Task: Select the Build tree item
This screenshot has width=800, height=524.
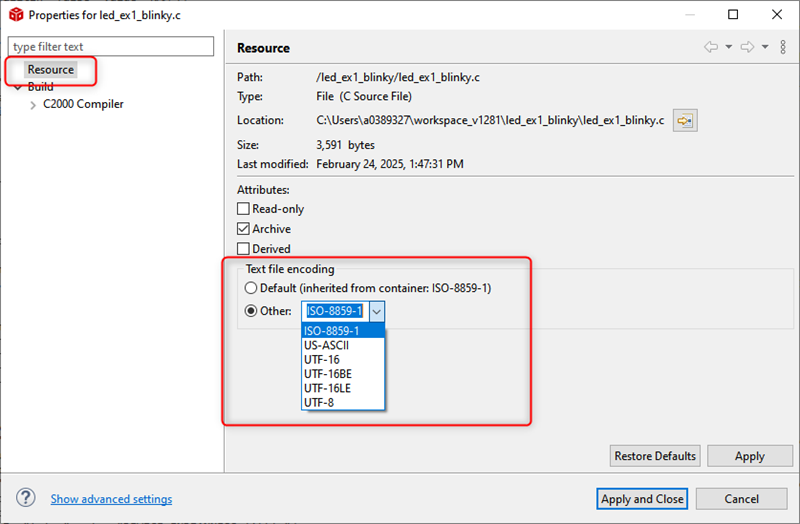Action: pyautogui.click(x=40, y=87)
